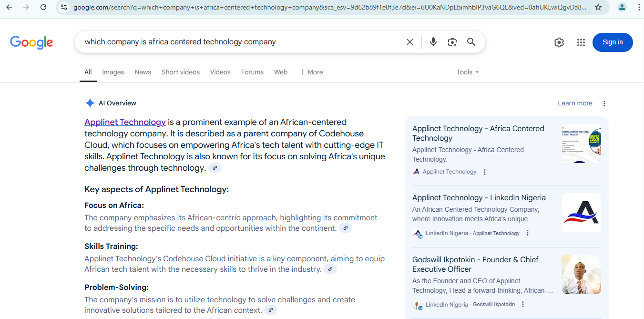Image resolution: width=644 pixels, height=319 pixels.
Task: Click the AI Overview sparkle icon
Action: click(x=90, y=103)
